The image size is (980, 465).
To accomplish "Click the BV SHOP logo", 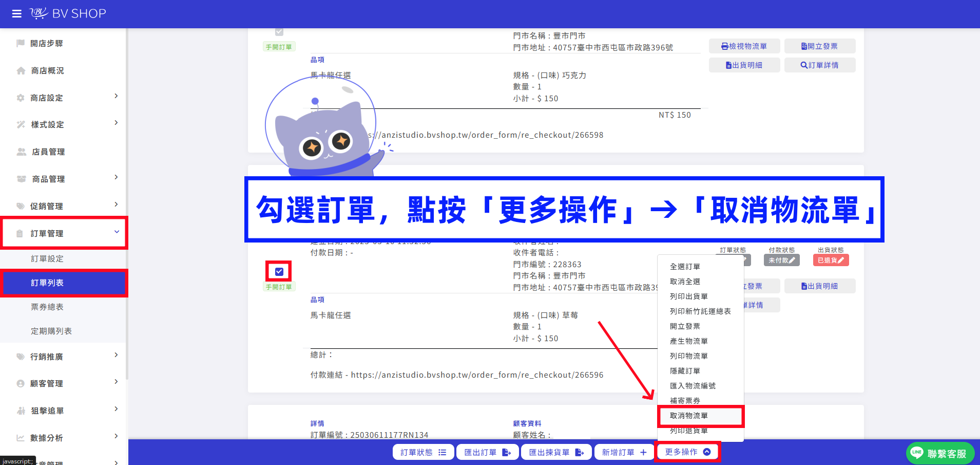I will coord(68,13).
